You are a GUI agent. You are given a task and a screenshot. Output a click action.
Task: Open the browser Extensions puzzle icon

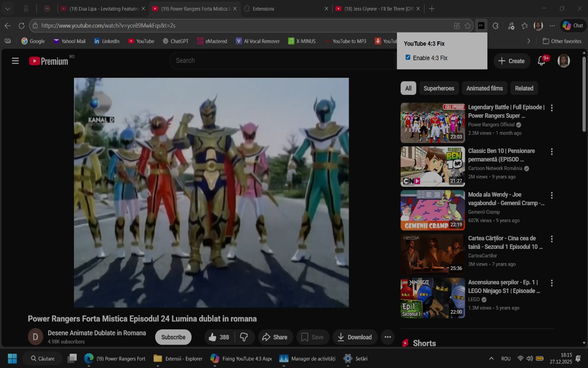[495, 26]
